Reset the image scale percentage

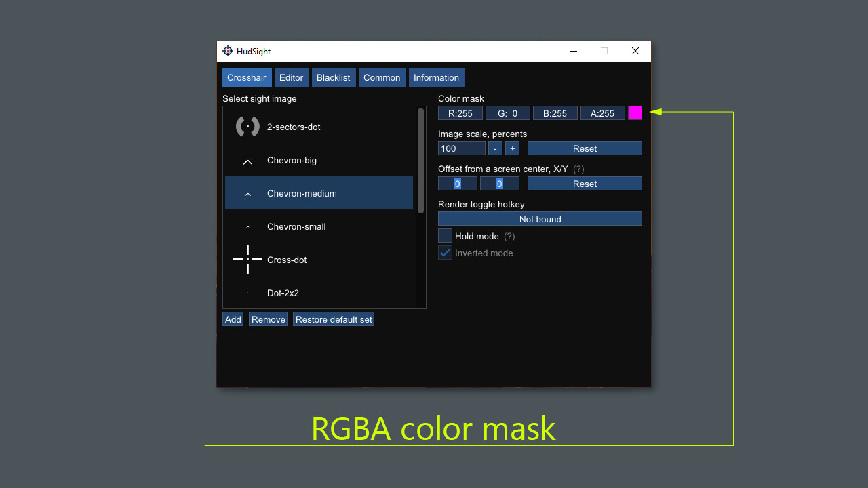(x=584, y=148)
